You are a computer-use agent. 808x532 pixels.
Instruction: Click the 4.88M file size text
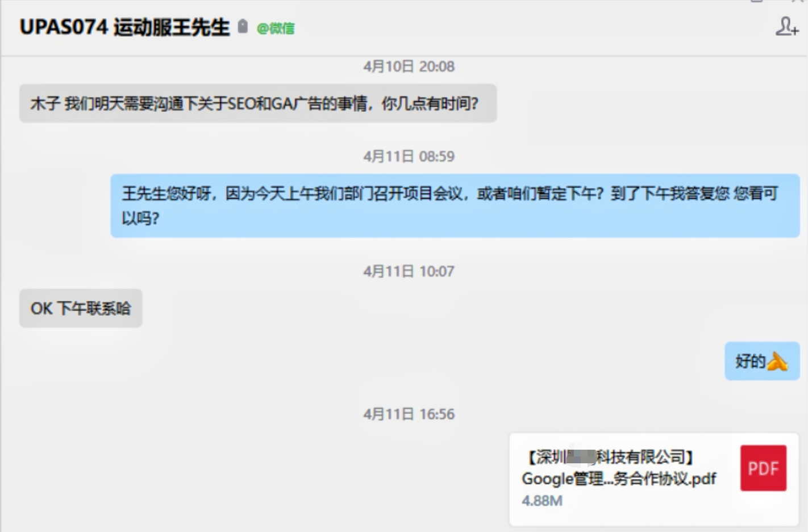[542, 501]
